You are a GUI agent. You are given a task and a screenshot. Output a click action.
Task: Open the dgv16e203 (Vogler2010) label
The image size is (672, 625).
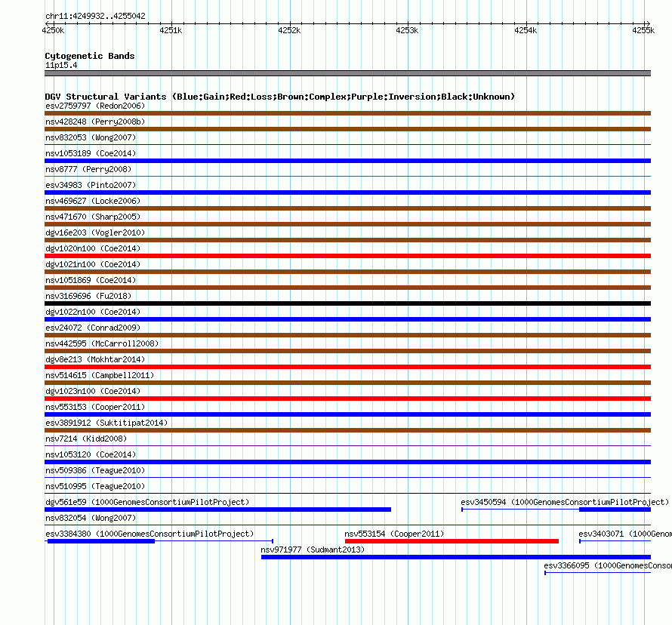coord(95,232)
